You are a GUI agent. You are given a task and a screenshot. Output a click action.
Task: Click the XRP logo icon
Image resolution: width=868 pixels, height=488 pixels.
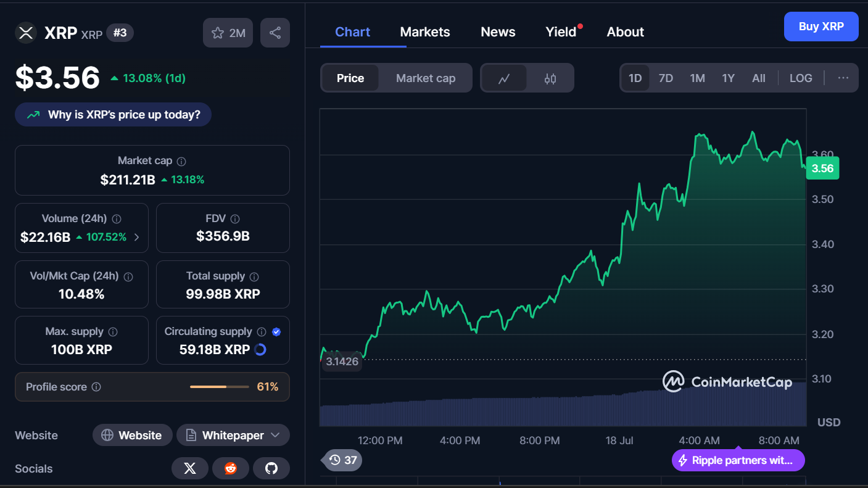(26, 33)
